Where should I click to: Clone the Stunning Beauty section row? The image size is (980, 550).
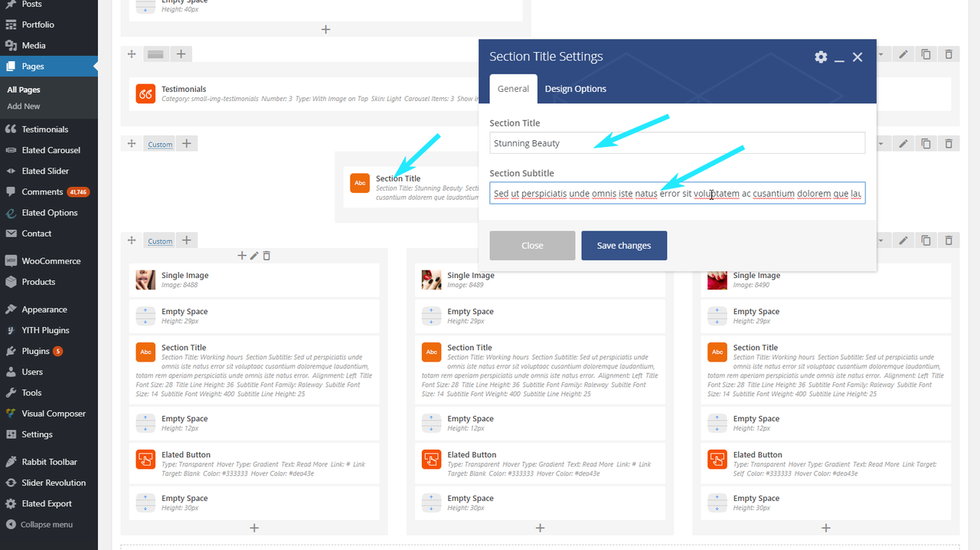tap(926, 143)
